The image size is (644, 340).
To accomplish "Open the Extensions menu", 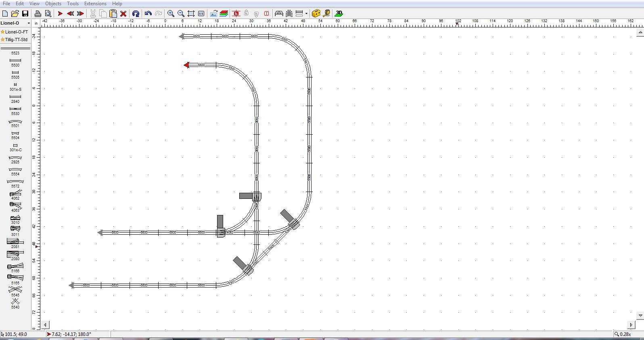I will (95, 4).
